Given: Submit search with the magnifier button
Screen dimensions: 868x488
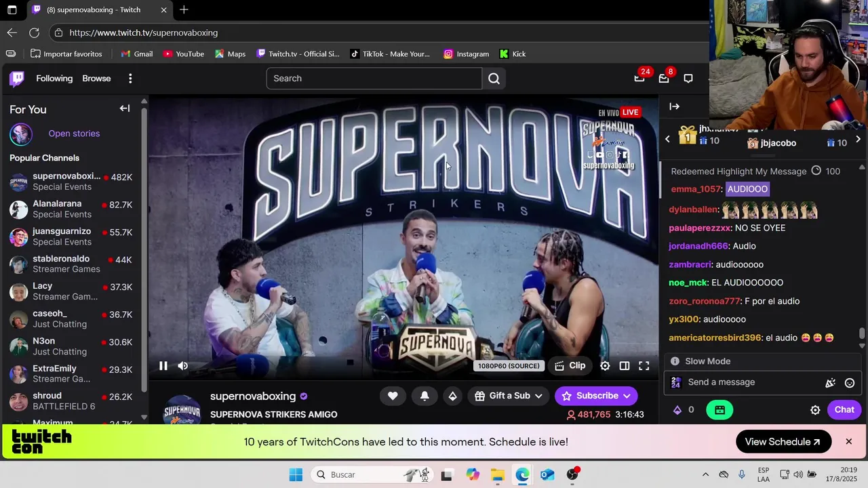Looking at the screenshot, I should point(494,79).
